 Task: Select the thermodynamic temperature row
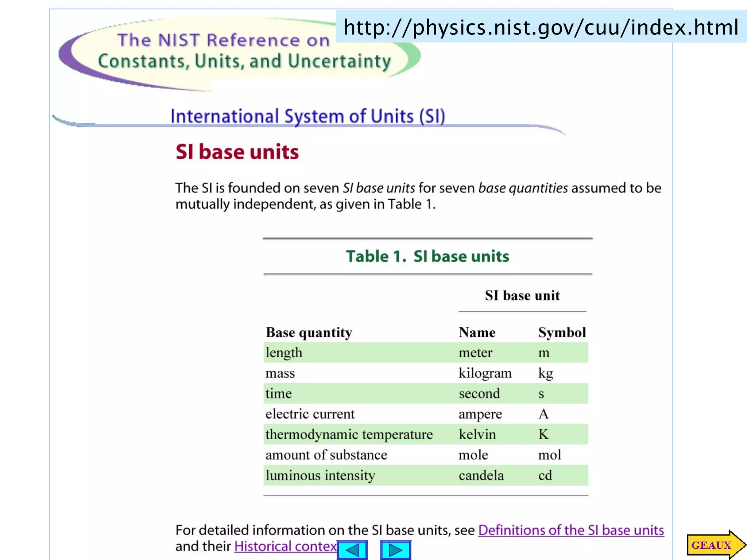tap(349, 434)
